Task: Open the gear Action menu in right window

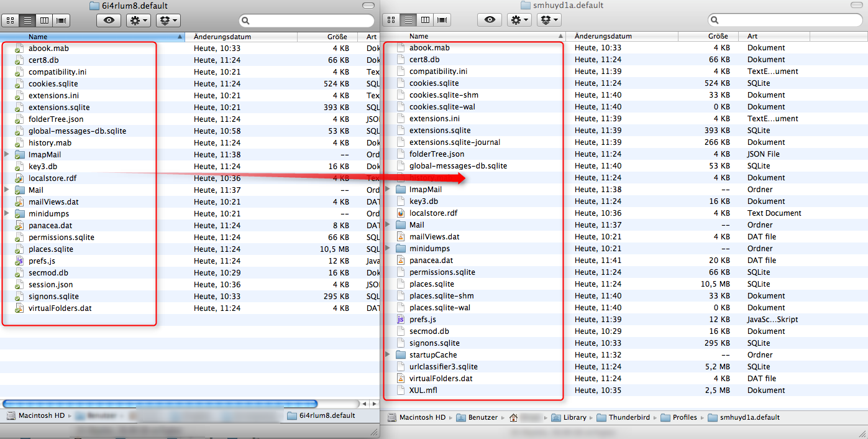Action: tap(518, 19)
